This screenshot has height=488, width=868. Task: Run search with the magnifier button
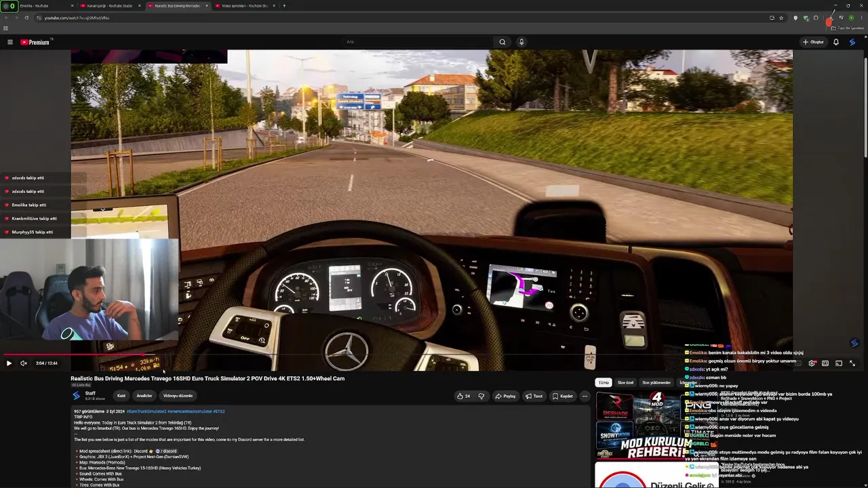[502, 42]
